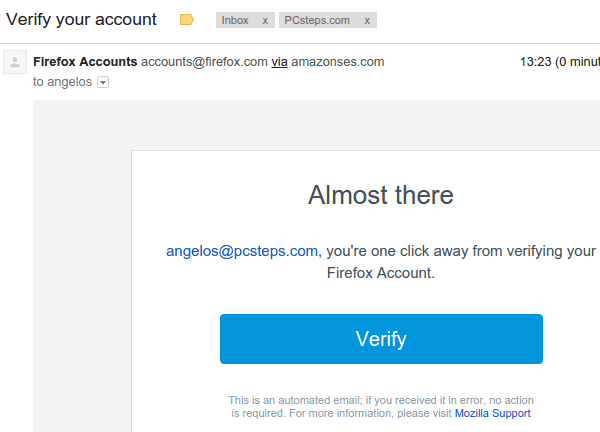Click the "Almost there" heading

(x=381, y=194)
